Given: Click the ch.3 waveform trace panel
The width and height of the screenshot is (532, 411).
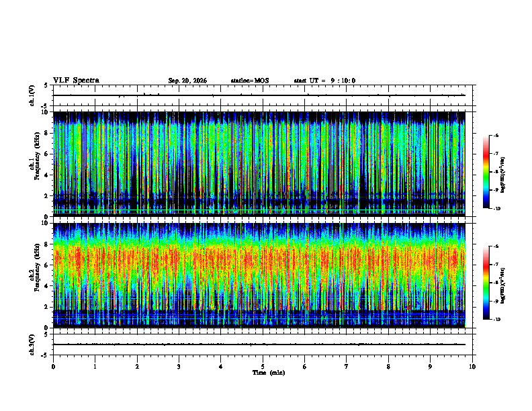Looking at the screenshot, I should 263,345.
